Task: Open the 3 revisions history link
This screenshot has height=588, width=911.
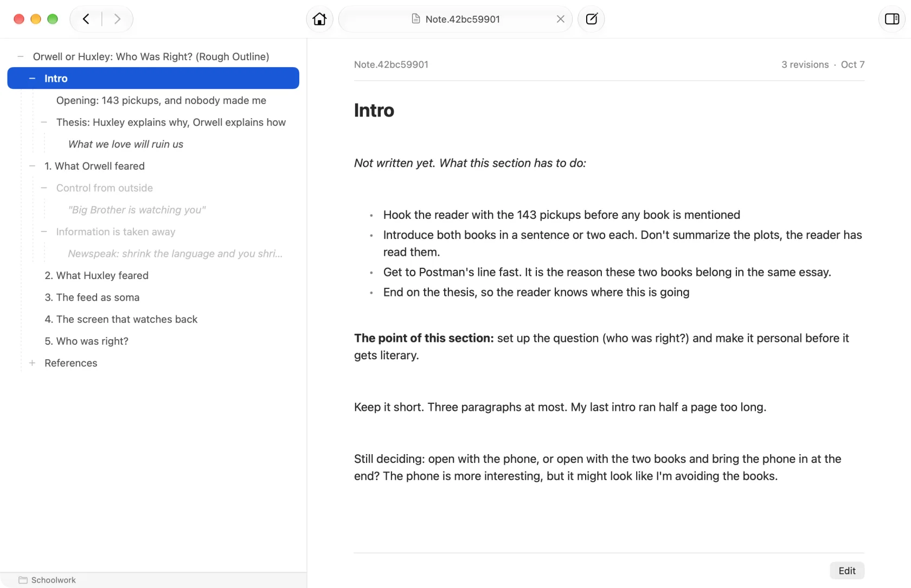Action: [x=805, y=64]
